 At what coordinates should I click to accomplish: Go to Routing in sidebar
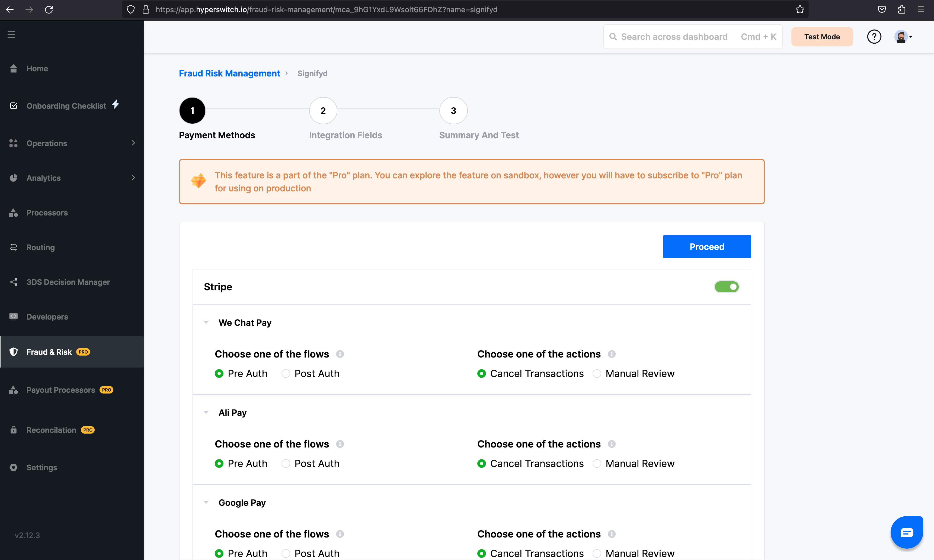pos(40,247)
